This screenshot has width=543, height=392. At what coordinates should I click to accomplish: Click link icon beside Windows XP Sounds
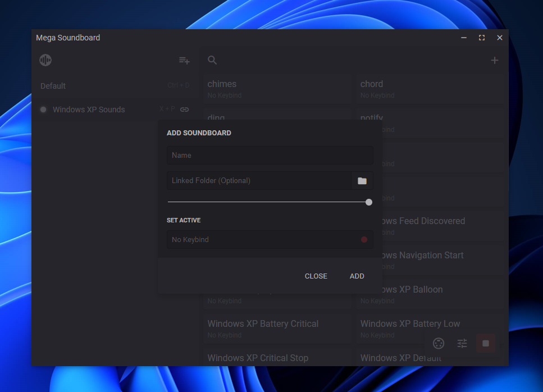(x=184, y=110)
